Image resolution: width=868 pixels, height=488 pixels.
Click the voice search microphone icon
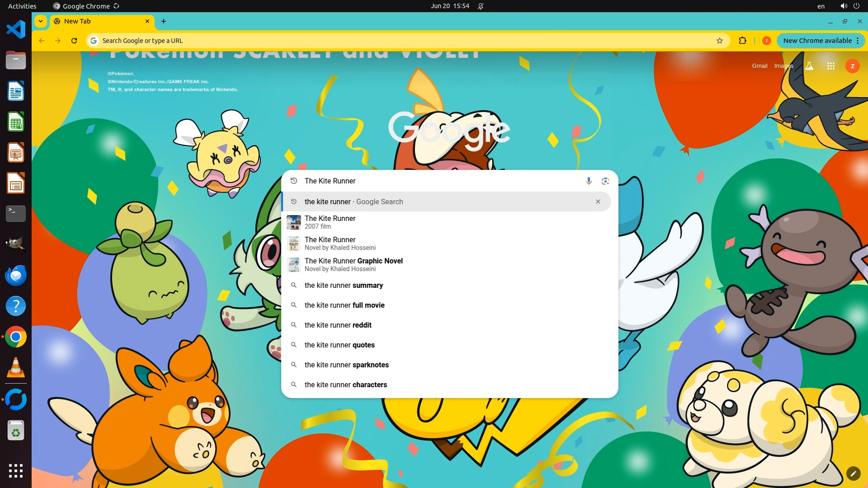[x=589, y=181]
